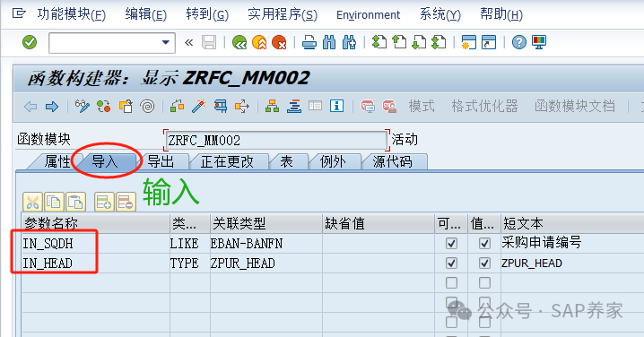Click the Find Next binoculars icon
The height and width of the screenshot is (337, 644).
[x=349, y=42]
